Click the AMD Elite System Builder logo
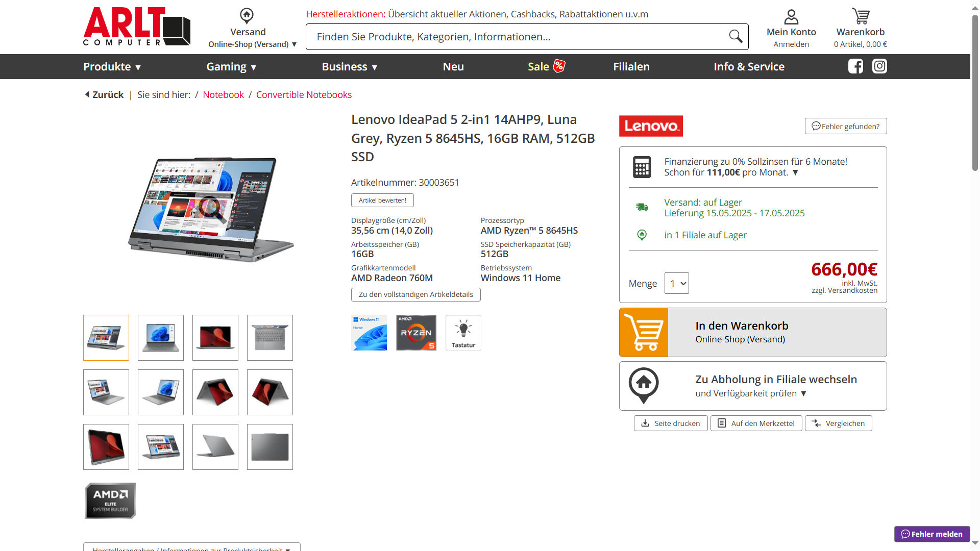Image resolution: width=980 pixels, height=551 pixels. tap(110, 500)
